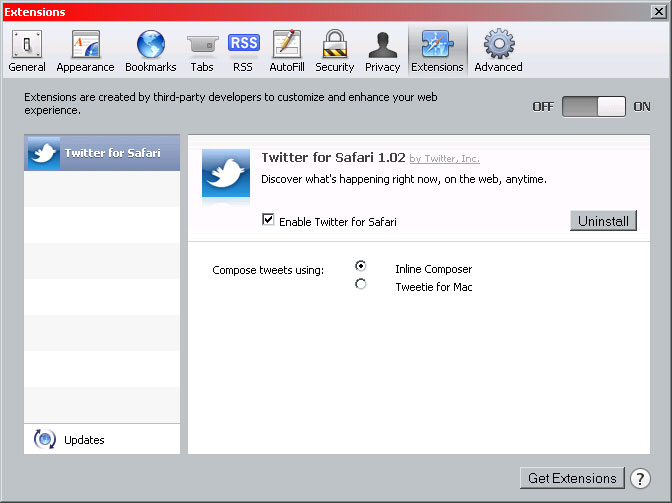
Task: Select the Bookmarks globe icon
Action: pos(150,44)
